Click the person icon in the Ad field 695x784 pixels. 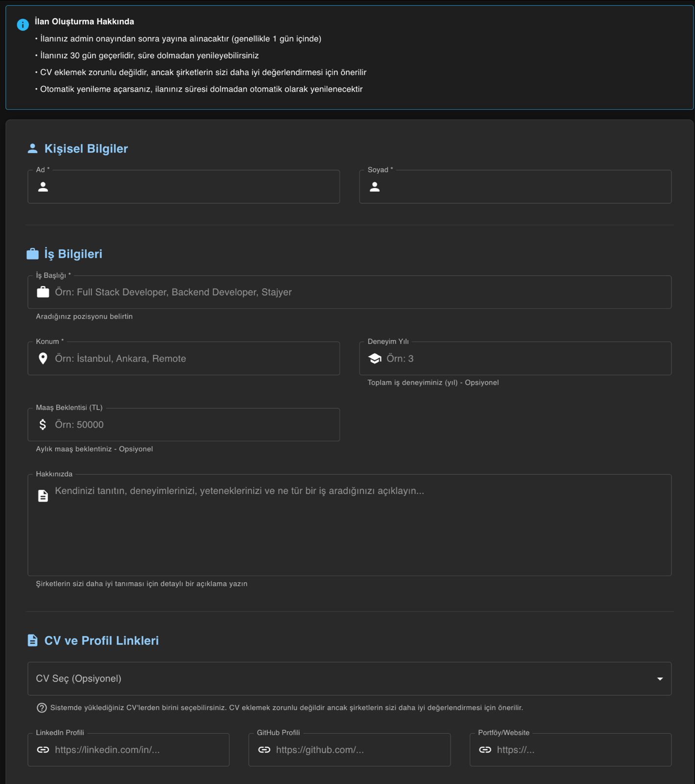click(x=43, y=187)
